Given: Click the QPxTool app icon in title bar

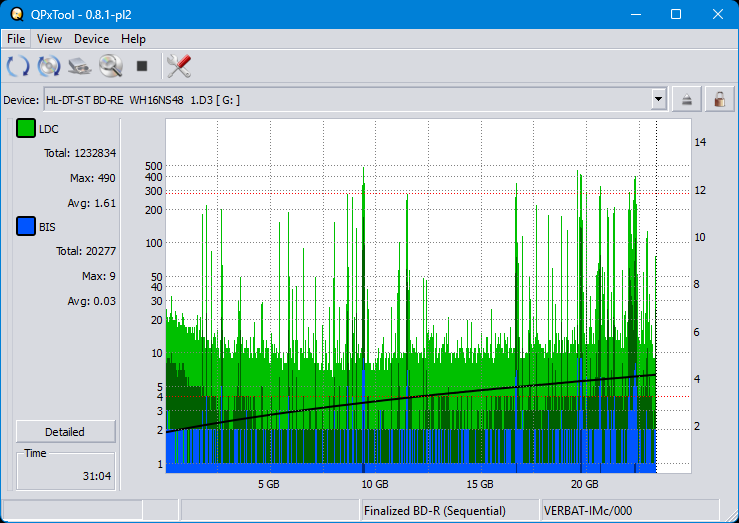Looking at the screenshot, I should (16, 14).
